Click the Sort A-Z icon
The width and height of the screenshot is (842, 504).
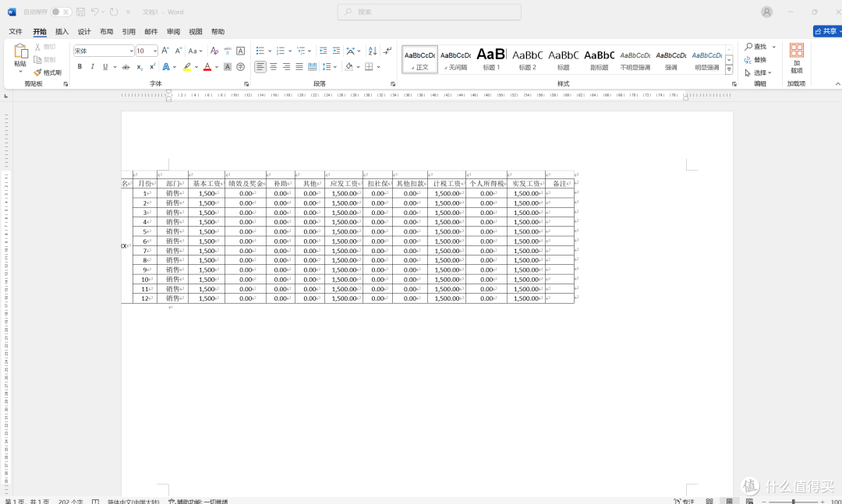(x=372, y=51)
